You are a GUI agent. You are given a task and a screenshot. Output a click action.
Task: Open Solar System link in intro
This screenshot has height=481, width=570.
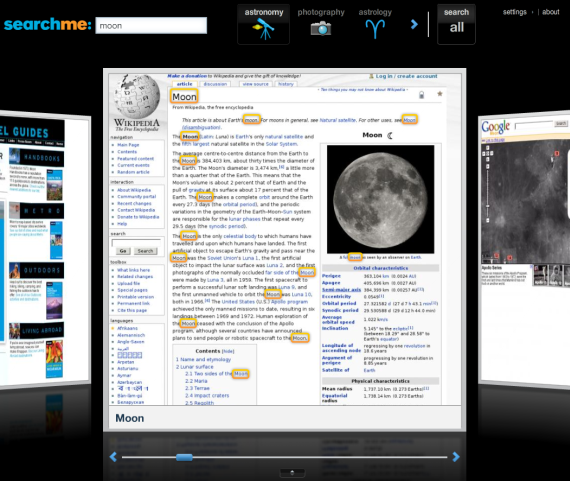[282, 144]
